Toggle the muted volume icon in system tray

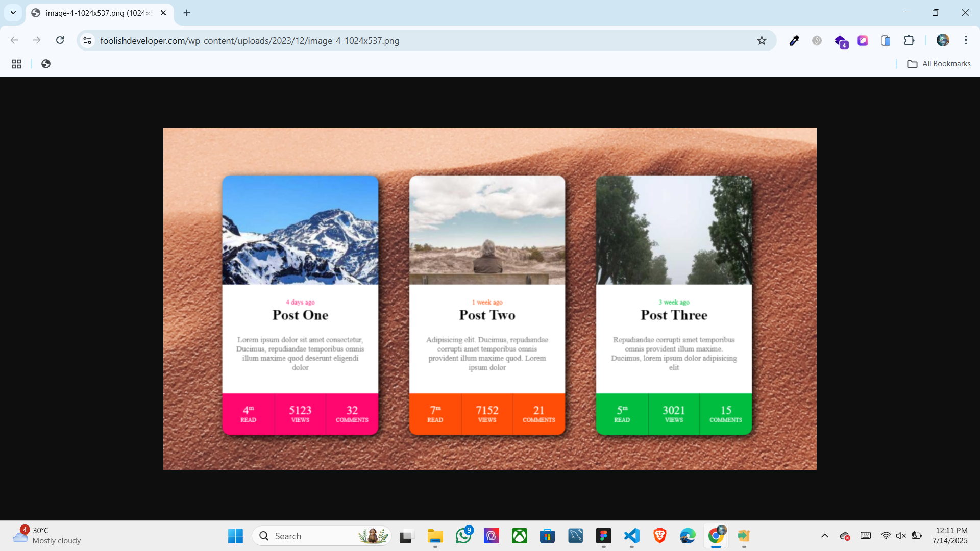tap(901, 536)
